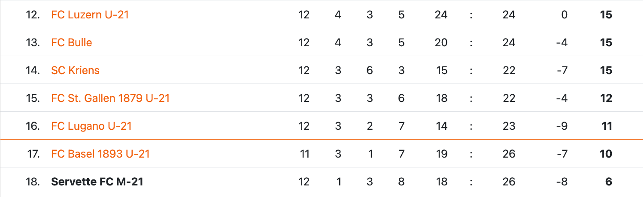Click FC Lugano U-21's 11 points
This screenshot has height=197, width=644.
[x=606, y=126]
